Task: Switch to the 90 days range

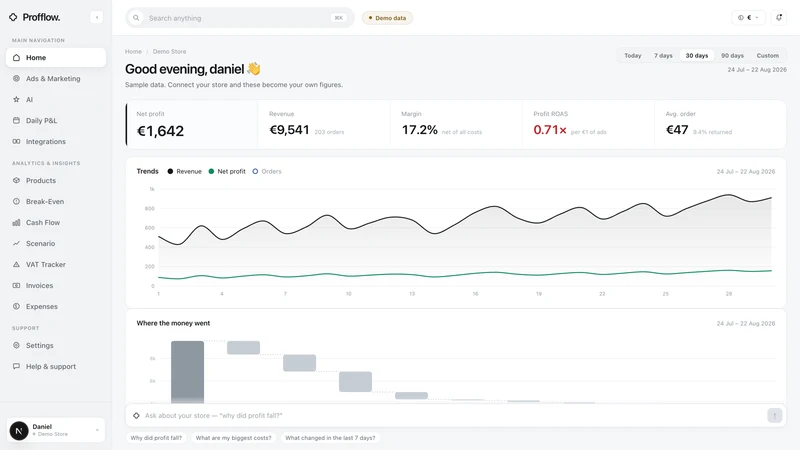Action: pyautogui.click(x=732, y=56)
